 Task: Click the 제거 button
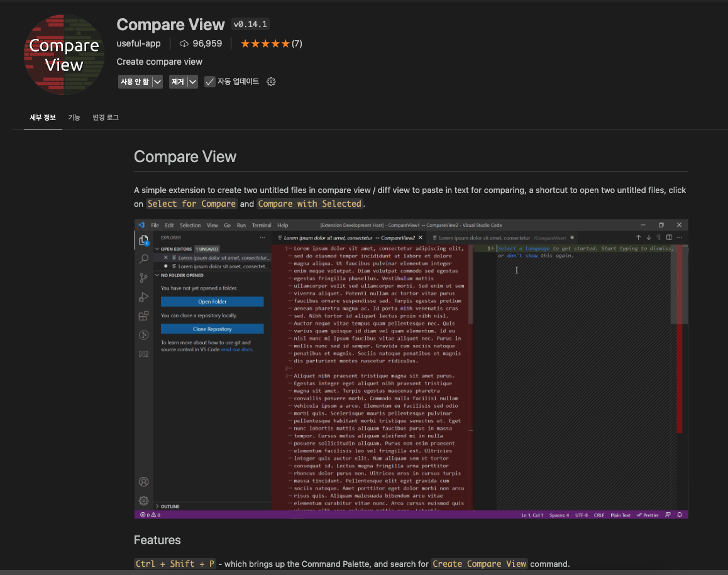point(178,82)
